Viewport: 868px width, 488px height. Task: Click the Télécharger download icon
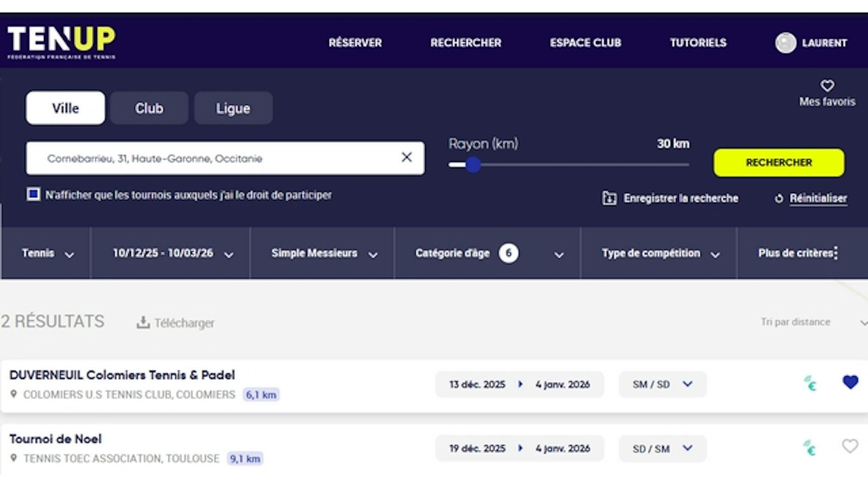tap(143, 322)
